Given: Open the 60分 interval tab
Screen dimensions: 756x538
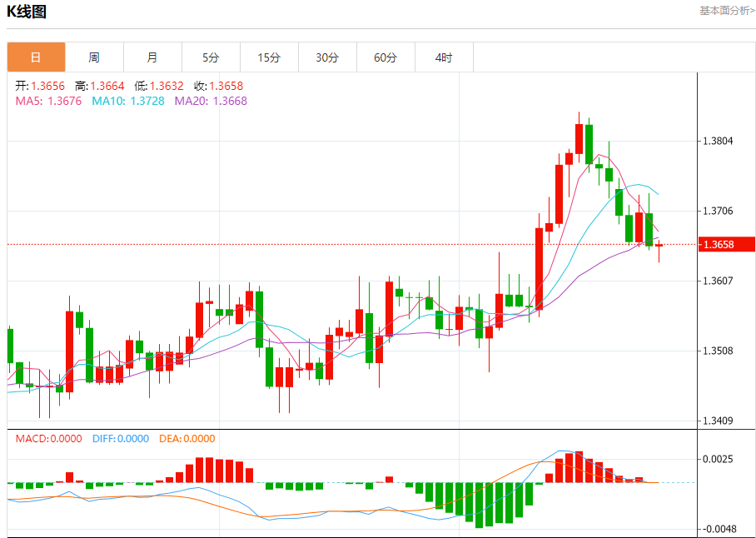Looking at the screenshot, I should click(x=386, y=57).
